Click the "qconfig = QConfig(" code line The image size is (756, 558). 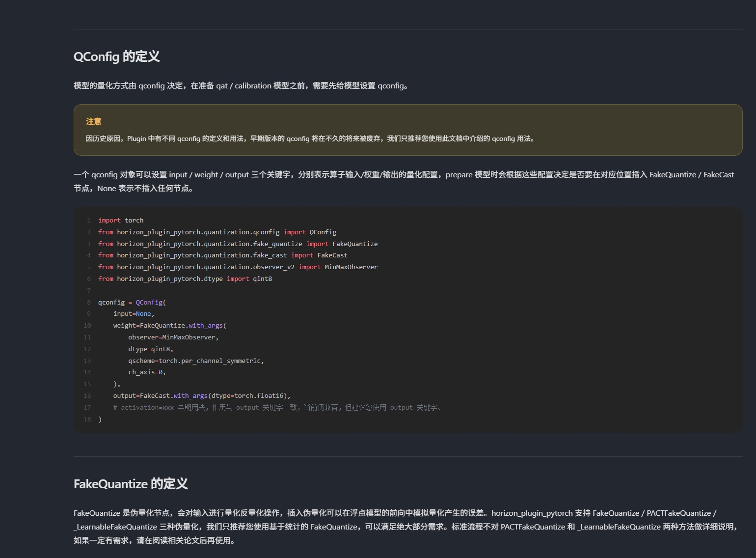point(132,303)
